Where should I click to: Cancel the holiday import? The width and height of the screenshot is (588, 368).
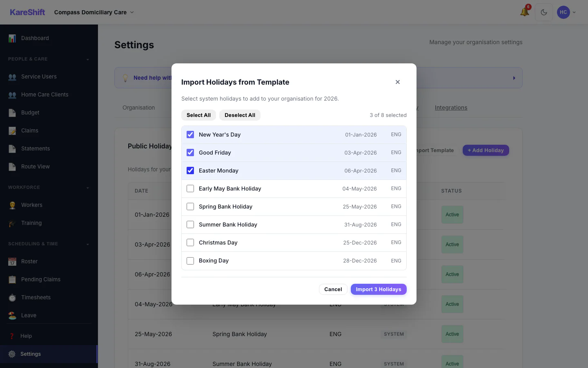pos(333,289)
